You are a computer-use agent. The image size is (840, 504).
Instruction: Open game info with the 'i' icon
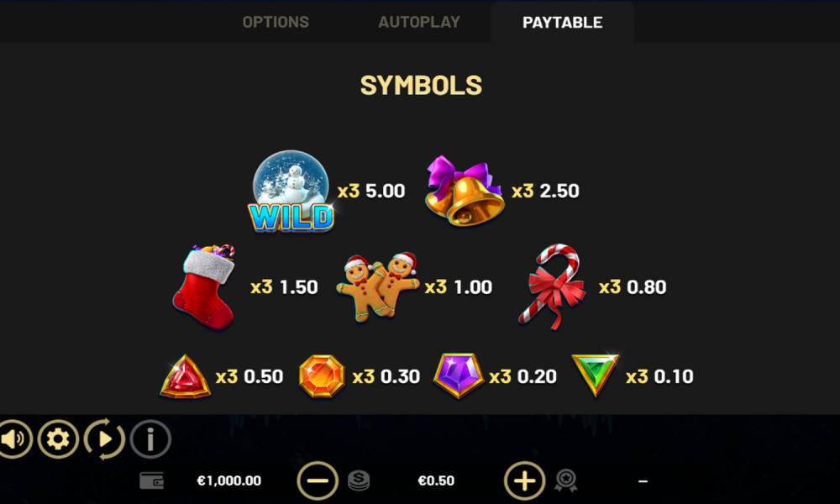150,439
